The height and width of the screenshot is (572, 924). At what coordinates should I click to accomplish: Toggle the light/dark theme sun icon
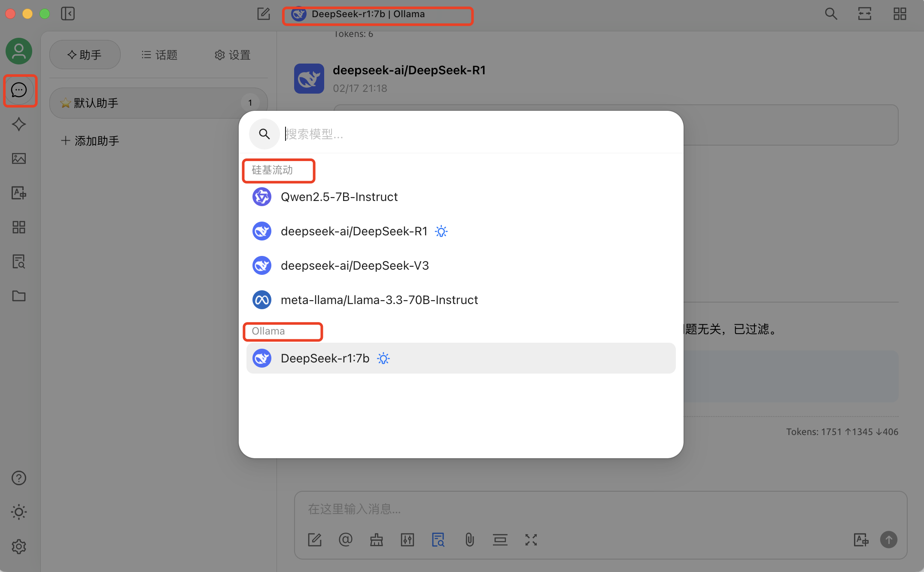click(19, 512)
